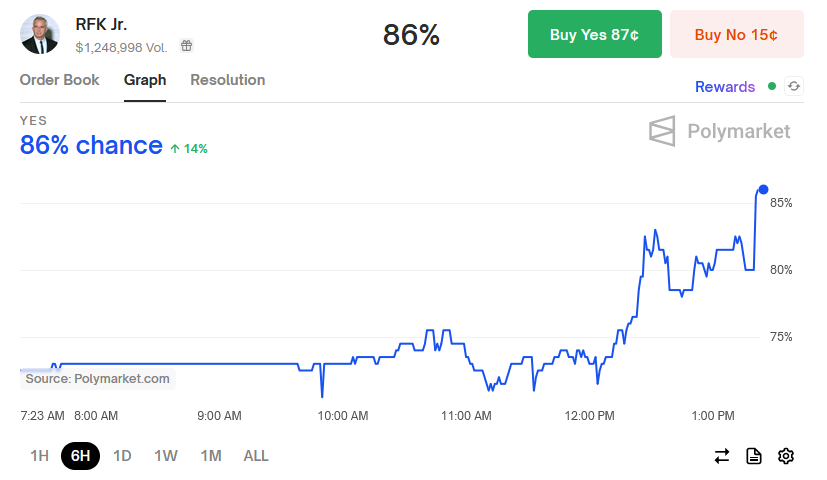Screen dimensions: 827x480
Task: Click Buy Yes 87¢ button
Action: tap(594, 34)
